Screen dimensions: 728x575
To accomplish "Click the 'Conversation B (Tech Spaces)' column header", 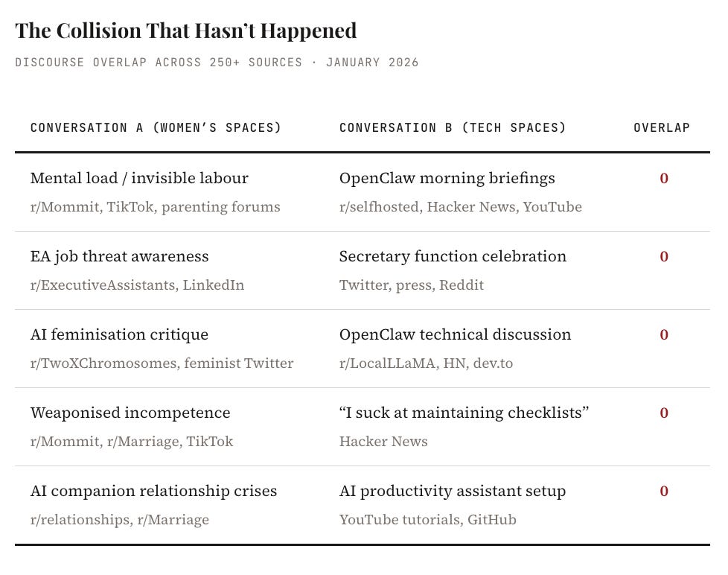I will (453, 127).
